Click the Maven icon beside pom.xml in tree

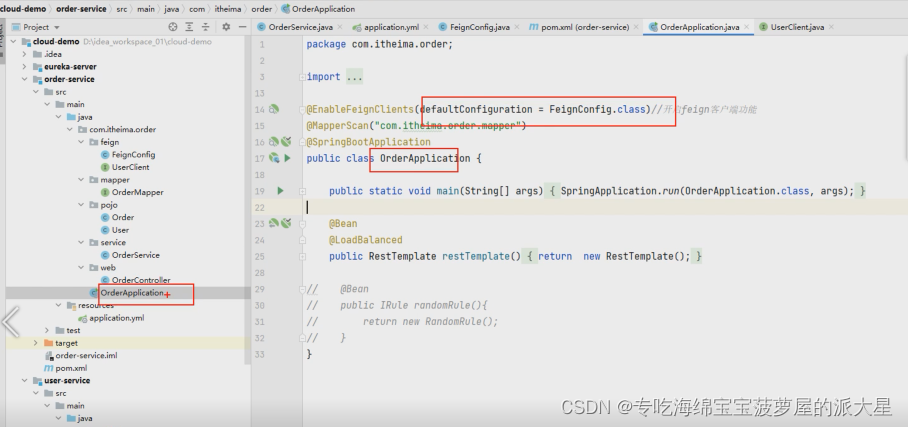pyautogui.click(x=49, y=368)
